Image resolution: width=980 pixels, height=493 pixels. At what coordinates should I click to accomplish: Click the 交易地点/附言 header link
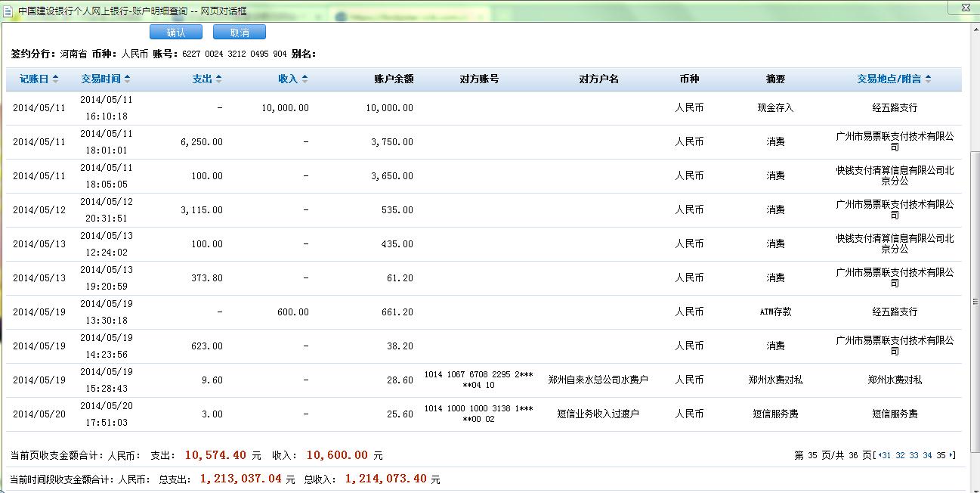tap(889, 79)
